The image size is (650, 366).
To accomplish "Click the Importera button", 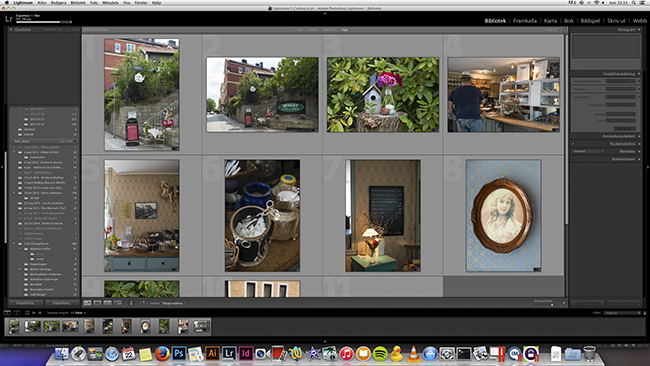I will coord(26,303).
